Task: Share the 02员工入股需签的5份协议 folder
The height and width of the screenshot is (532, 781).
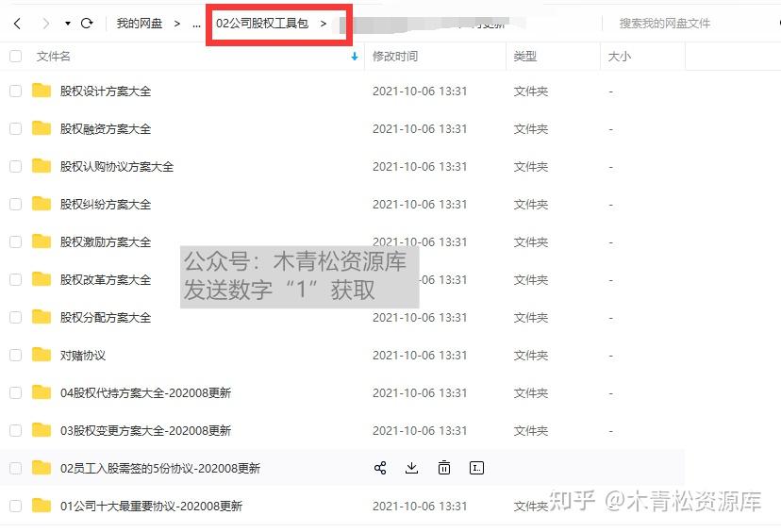Action: (x=380, y=468)
